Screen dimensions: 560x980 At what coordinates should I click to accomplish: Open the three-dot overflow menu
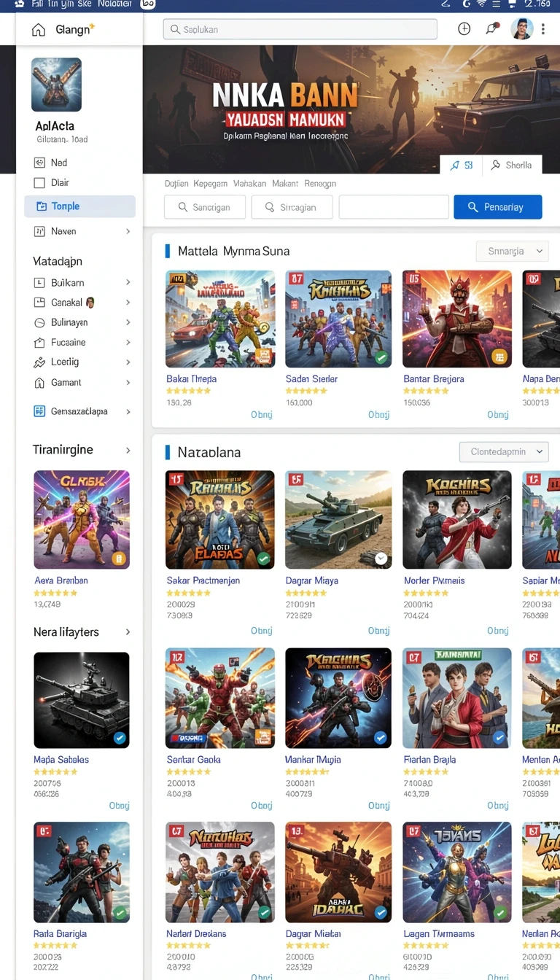[x=543, y=29]
